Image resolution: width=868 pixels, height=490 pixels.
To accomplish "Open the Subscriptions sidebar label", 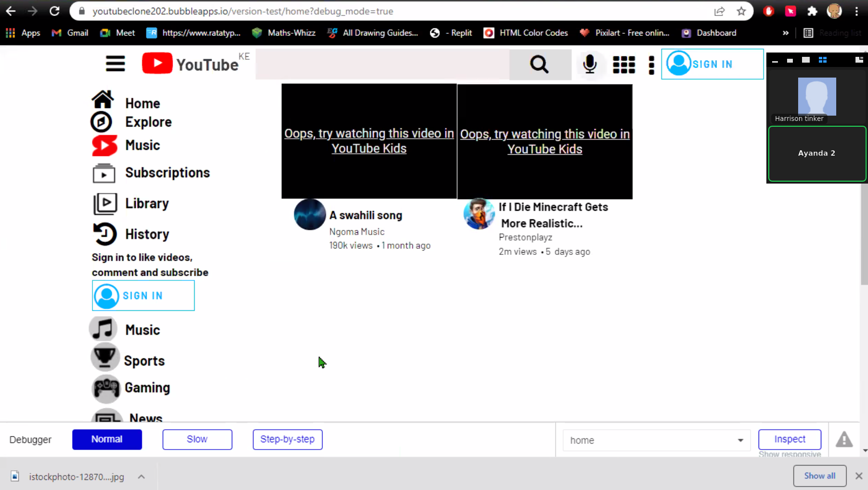I will coord(168,172).
